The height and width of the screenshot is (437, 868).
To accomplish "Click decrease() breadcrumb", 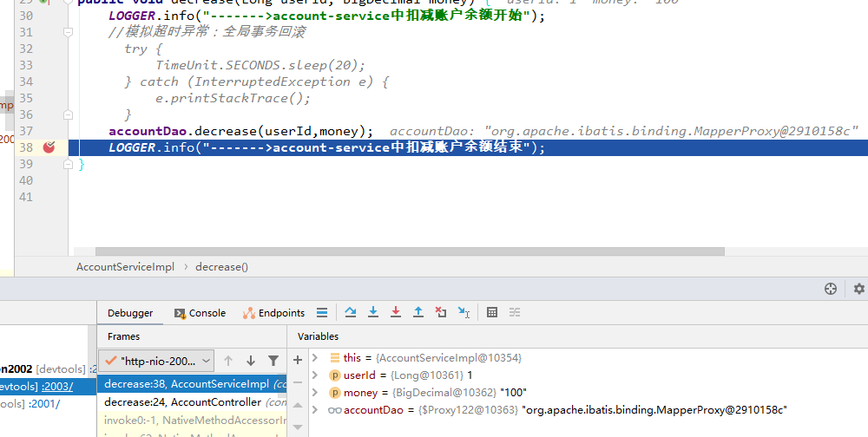I will [x=221, y=267].
